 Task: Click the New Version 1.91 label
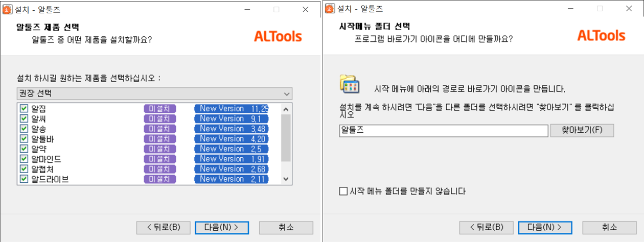(x=232, y=159)
